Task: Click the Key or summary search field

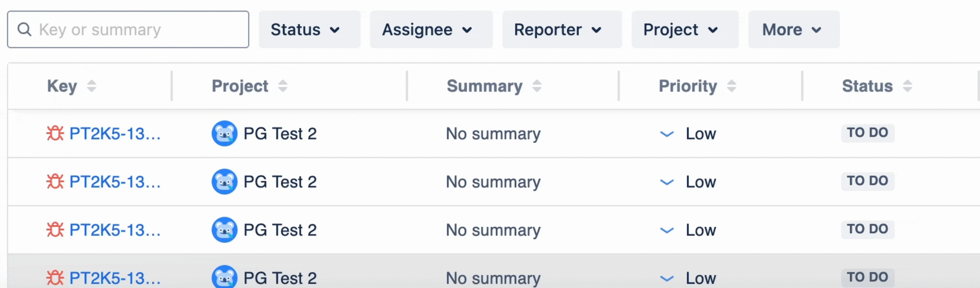Action: point(128,29)
